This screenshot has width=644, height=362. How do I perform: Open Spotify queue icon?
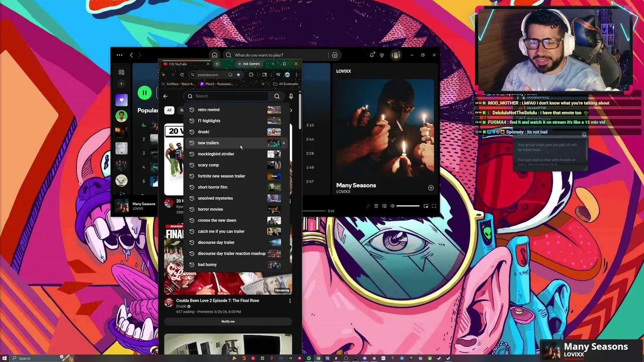376,206
